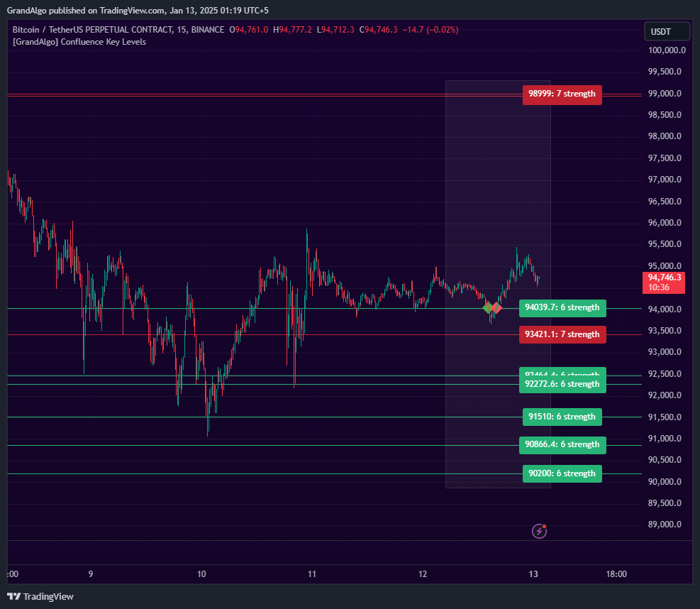
Task: Click the green up-arrow marker on the chart
Action: pyautogui.click(x=489, y=307)
